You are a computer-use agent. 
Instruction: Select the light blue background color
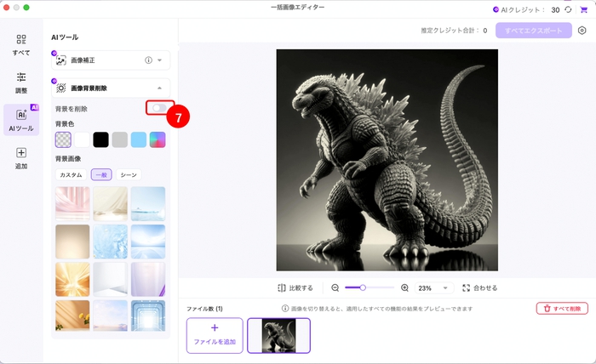tap(139, 139)
